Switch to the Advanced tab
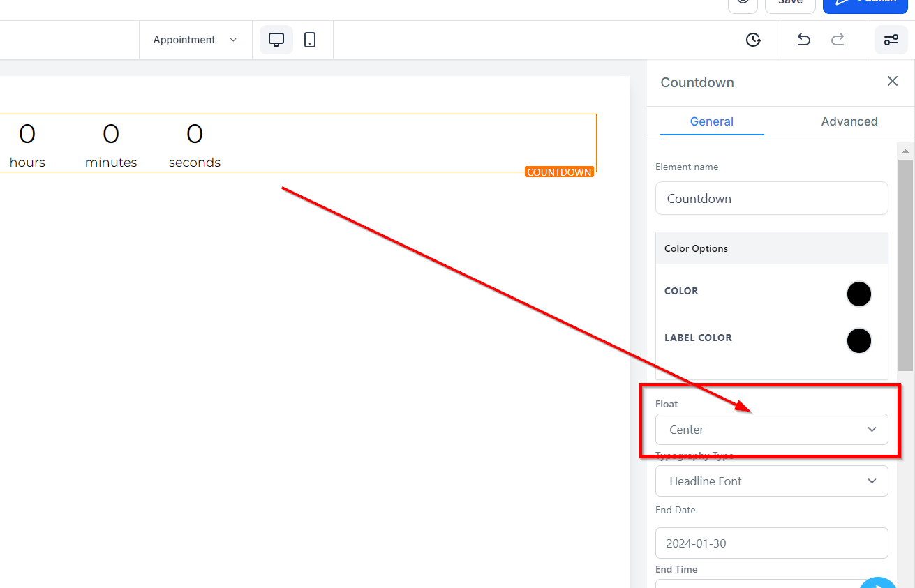915x588 pixels. (849, 121)
